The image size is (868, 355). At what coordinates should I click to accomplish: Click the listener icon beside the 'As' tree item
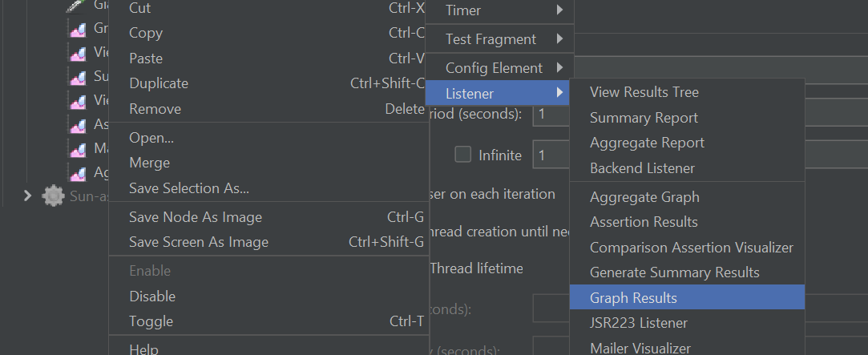click(x=78, y=126)
